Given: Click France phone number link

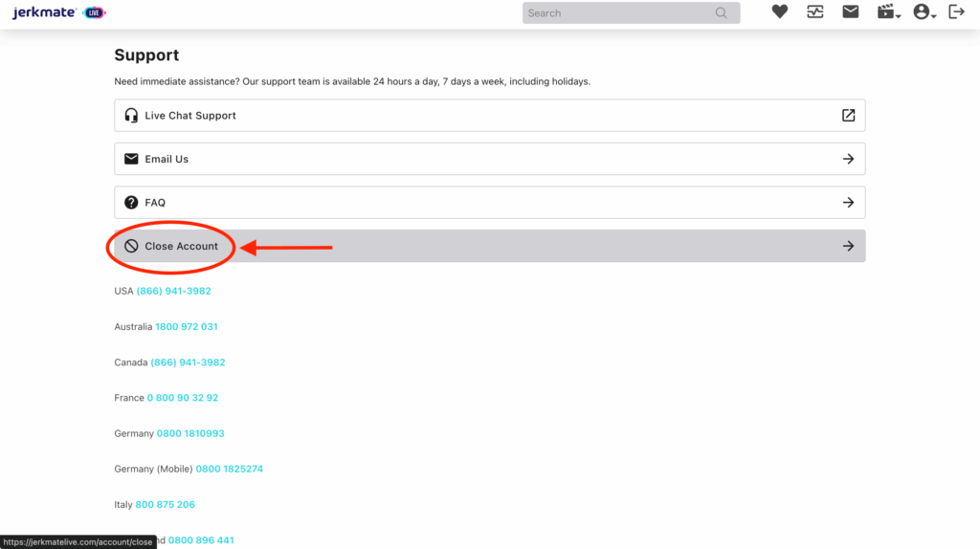Looking at the screenshot, I should click(x=182, y=398).
